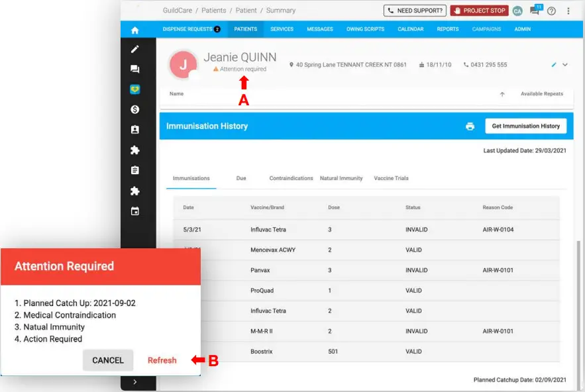This screenshot has height=392, width=585.
Task: Click Refresh in Attention Required dialog
Action: click(x=162, y=360)
